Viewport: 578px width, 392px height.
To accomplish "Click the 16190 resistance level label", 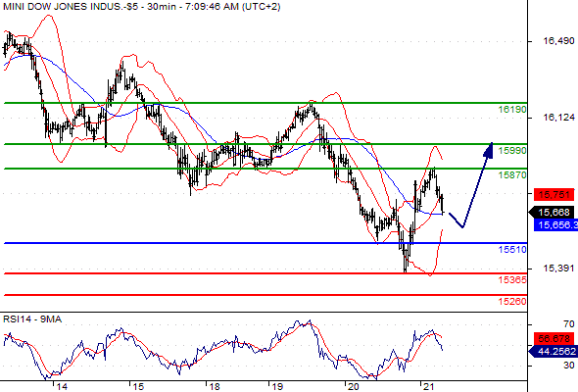I will pyautogui.click(x=512, y=109).
